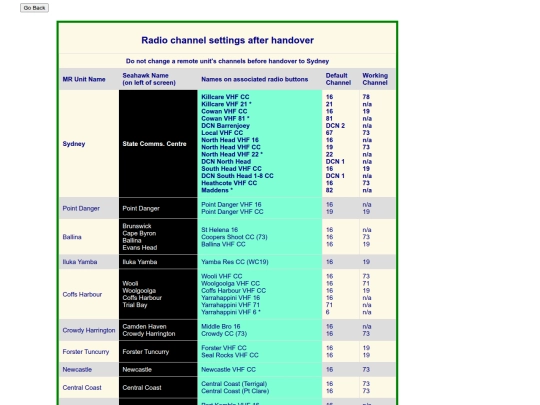This screenshot has width=540, height=405.
Task: Click the 'MR Unit Name' column header
Action: [84, 79]
